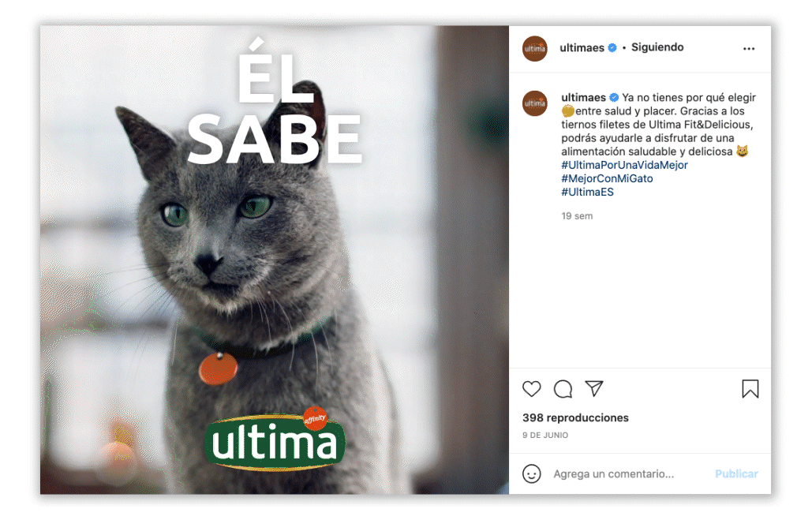
Task: Share post using paper plane icon
Action: [594, 388]
